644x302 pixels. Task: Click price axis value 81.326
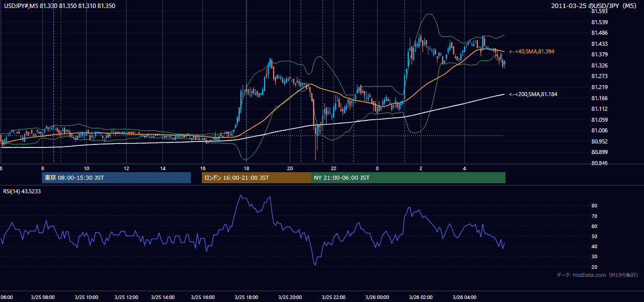click(599, 65)
